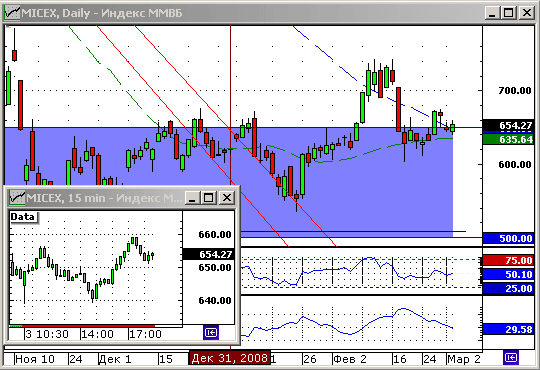The image size is (540, 370).
Task: Click the MICEX Daily window chart icon
Action: (12, 13)
